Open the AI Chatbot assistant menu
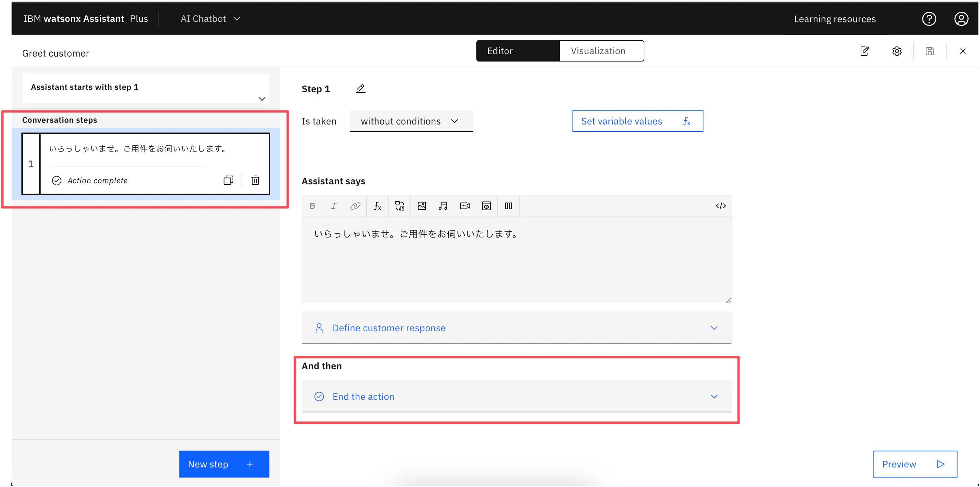 (210, 19)
